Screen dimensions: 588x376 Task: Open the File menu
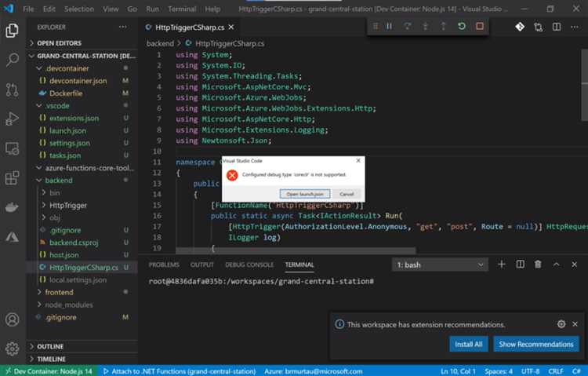[28, 9]
